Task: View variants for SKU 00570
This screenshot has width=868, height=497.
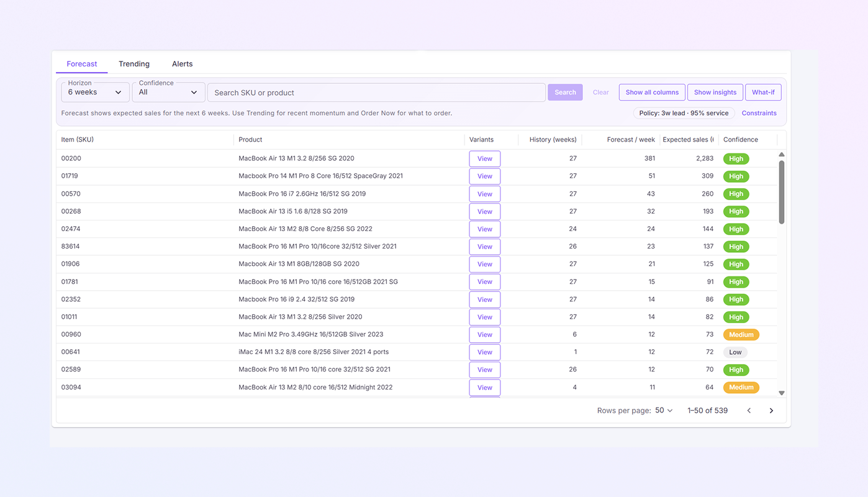Action: click(x=485, y=194)
